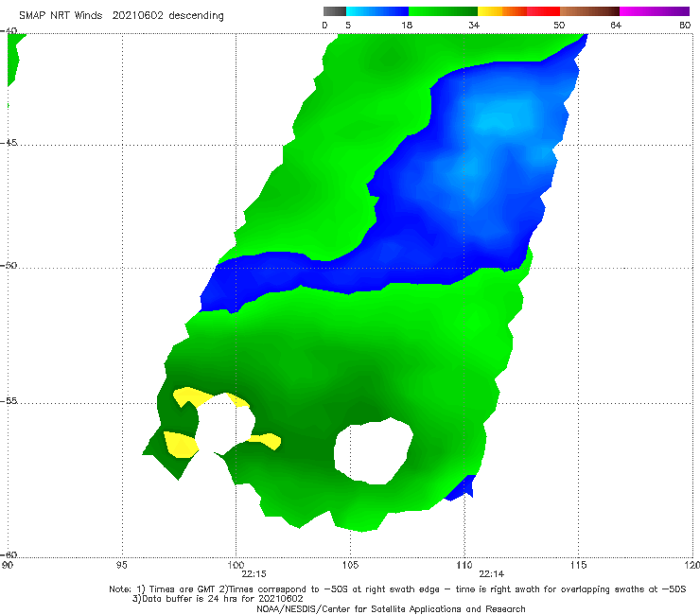
Task: Click the swath time '22:15'
Action: 254,574
